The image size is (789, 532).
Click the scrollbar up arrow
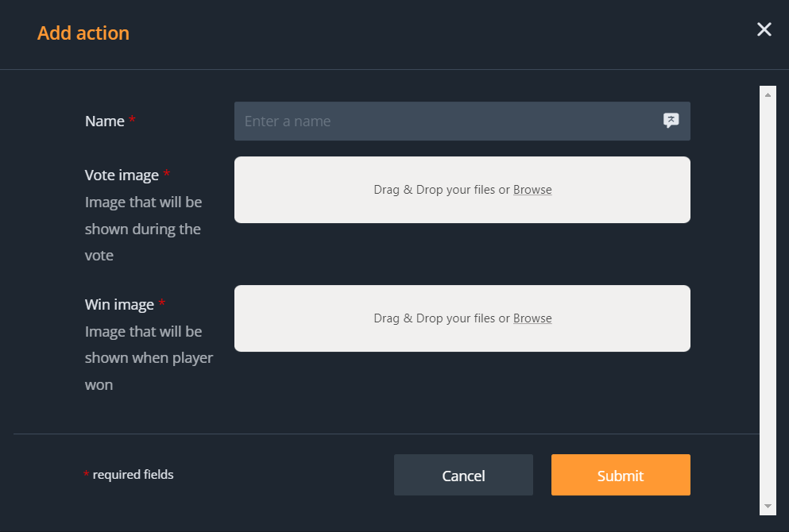pos(768,95)
